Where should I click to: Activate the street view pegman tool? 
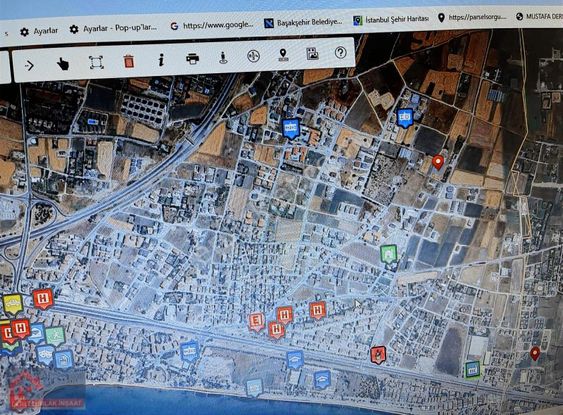point(223,57)
